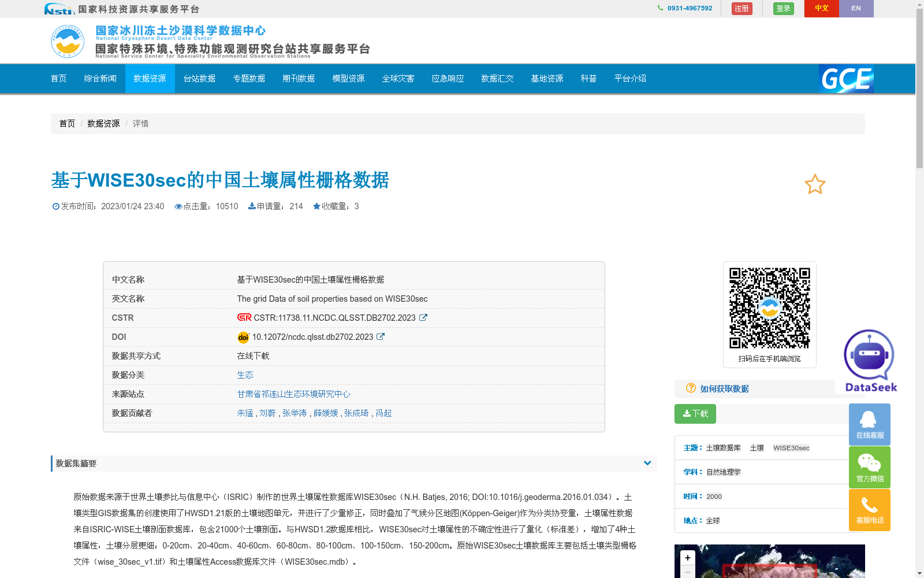Click the customer service phone (客服电话) icon
Image resolution: width=924 pixels, height=578 pixels.
(x=870, y=510)
